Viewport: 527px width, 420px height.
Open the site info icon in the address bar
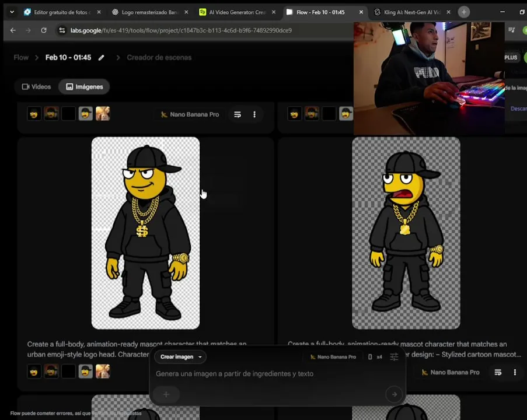pyautogui.click(x=62, y=30)
